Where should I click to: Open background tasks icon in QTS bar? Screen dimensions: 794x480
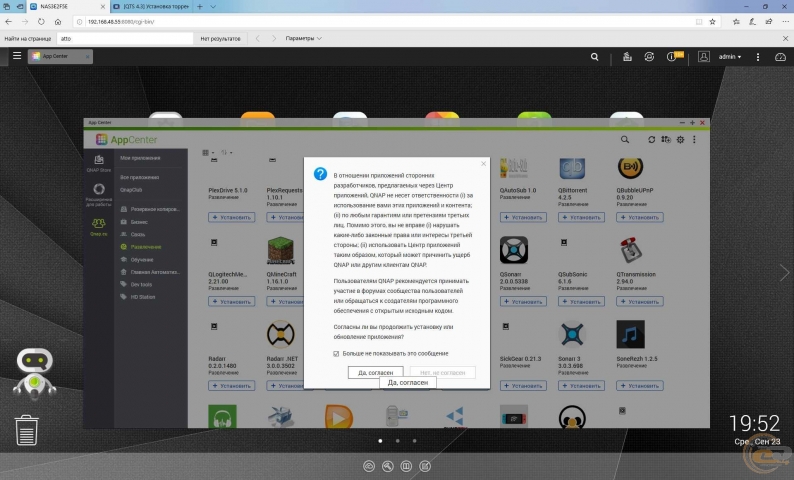tap(627, 57)
